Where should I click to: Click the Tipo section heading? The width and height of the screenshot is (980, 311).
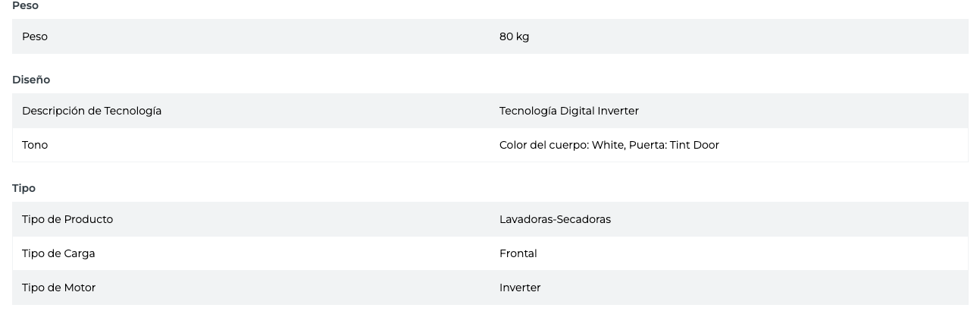coord(23,188)
